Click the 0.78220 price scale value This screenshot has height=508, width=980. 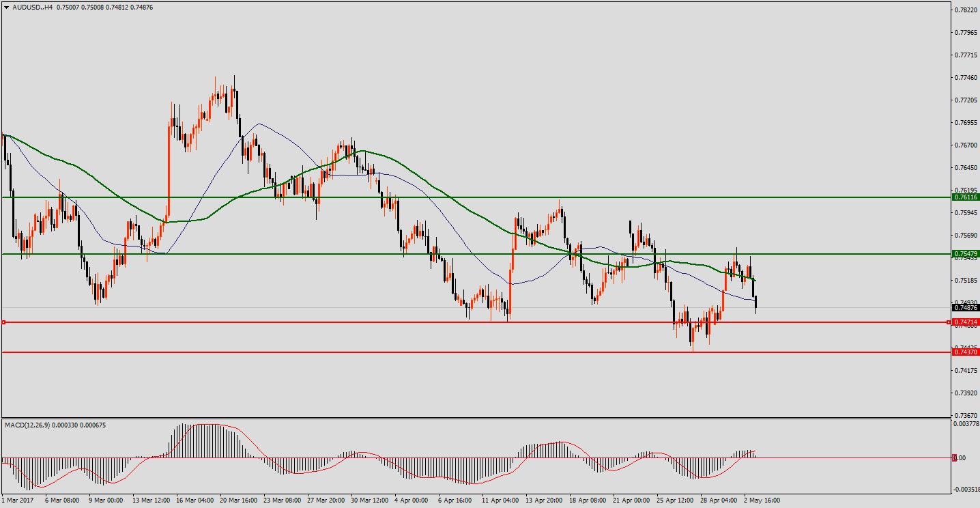(965, 10)
